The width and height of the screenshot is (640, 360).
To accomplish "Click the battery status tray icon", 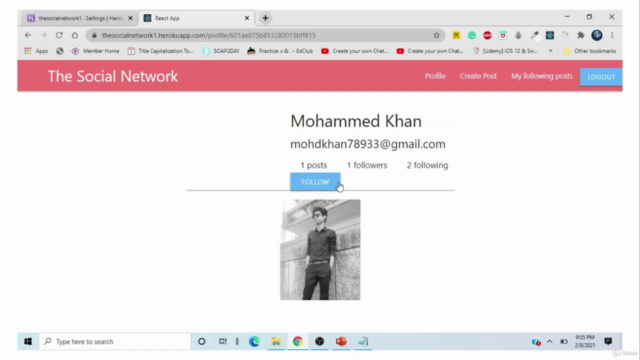I will (x=564, y=342).
